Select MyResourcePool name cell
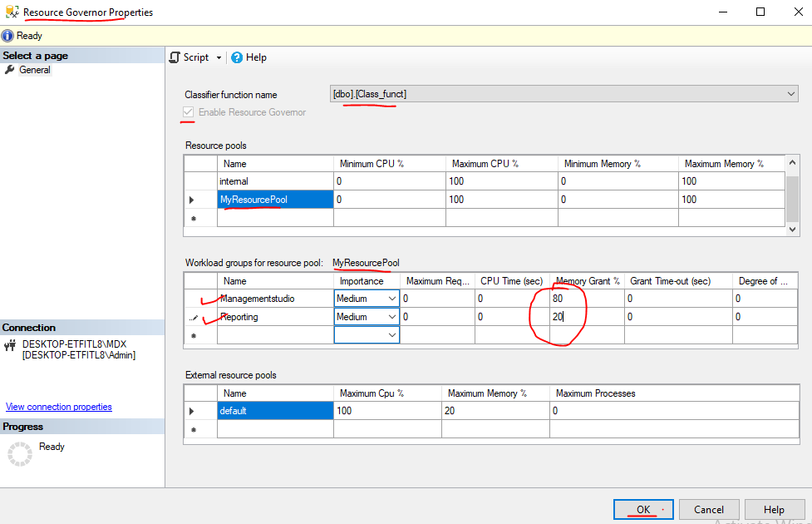 [x=275, y=200]
